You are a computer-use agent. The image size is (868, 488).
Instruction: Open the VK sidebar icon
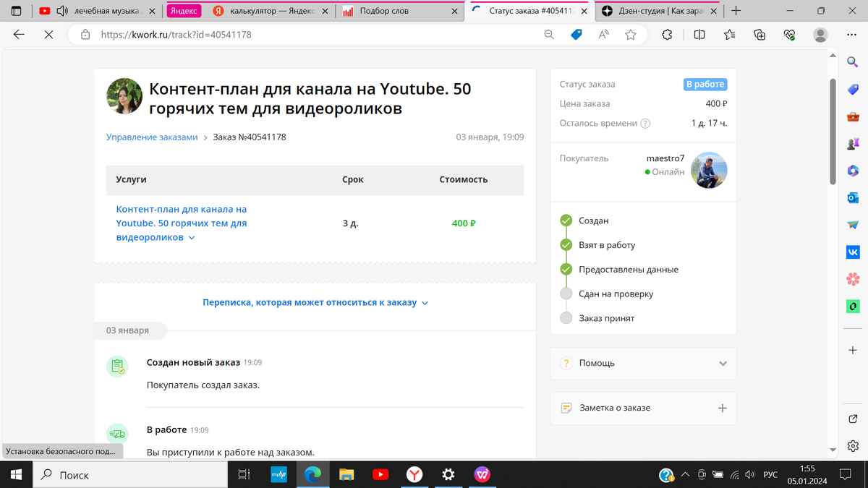pos(853,252)
